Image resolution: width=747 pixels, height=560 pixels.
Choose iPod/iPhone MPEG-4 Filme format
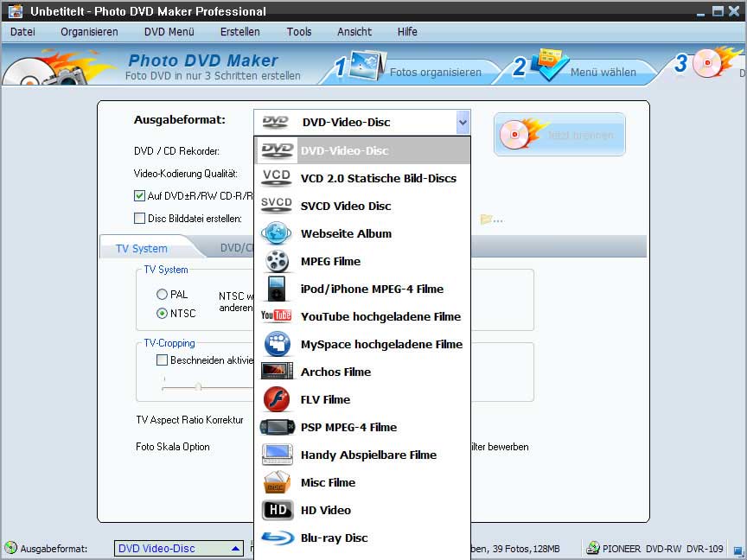click(x=362, y=289)
